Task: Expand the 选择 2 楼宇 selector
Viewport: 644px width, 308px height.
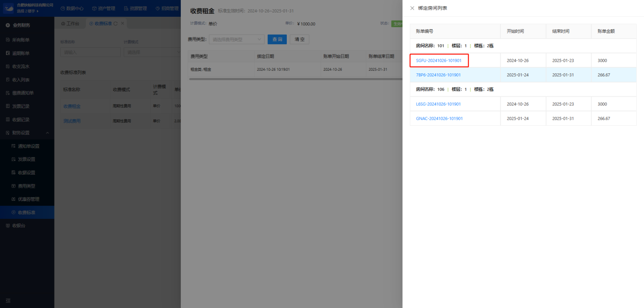Action: coord(28,11)
